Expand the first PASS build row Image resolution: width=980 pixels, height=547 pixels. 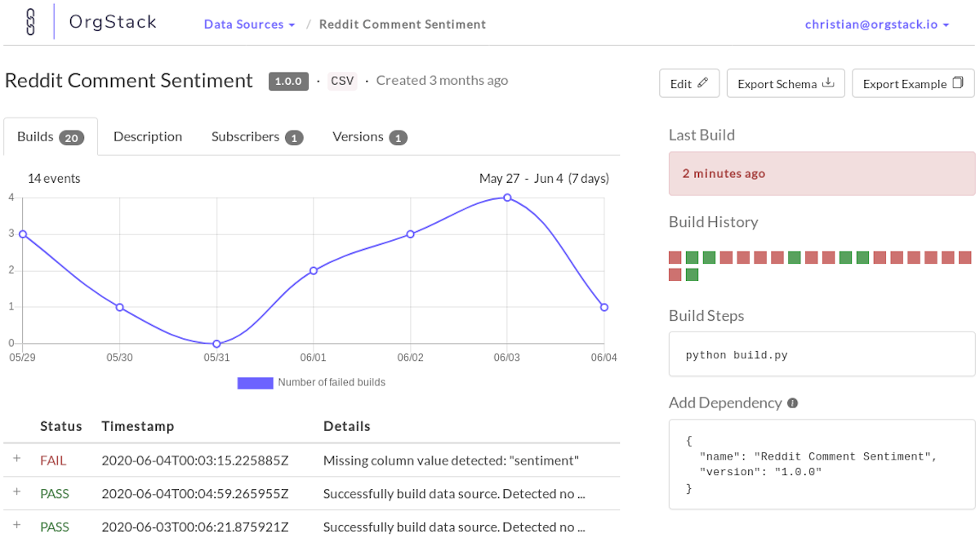coord(17,493)
